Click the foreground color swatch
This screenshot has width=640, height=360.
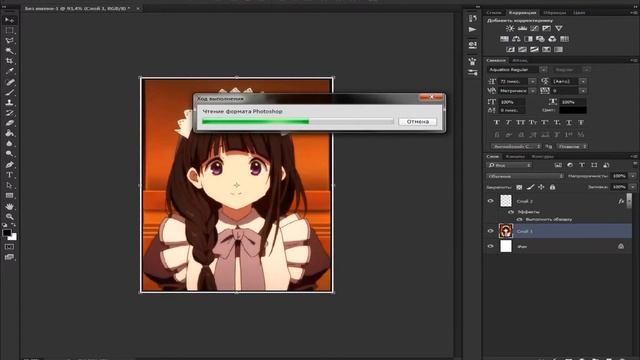click(7, 233)
